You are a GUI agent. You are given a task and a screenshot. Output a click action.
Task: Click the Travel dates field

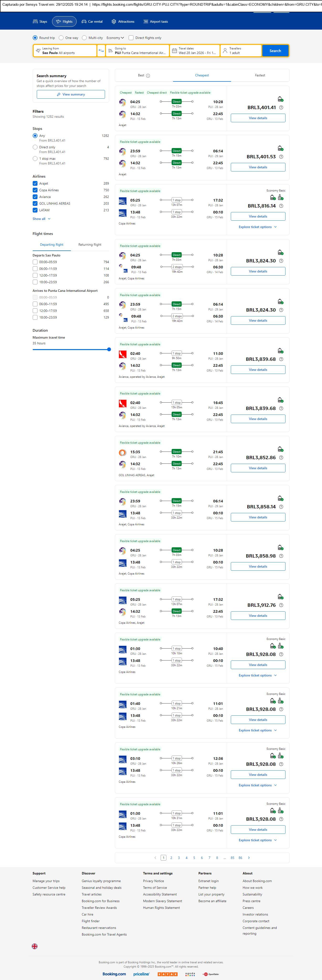click(x=195, y=51)
